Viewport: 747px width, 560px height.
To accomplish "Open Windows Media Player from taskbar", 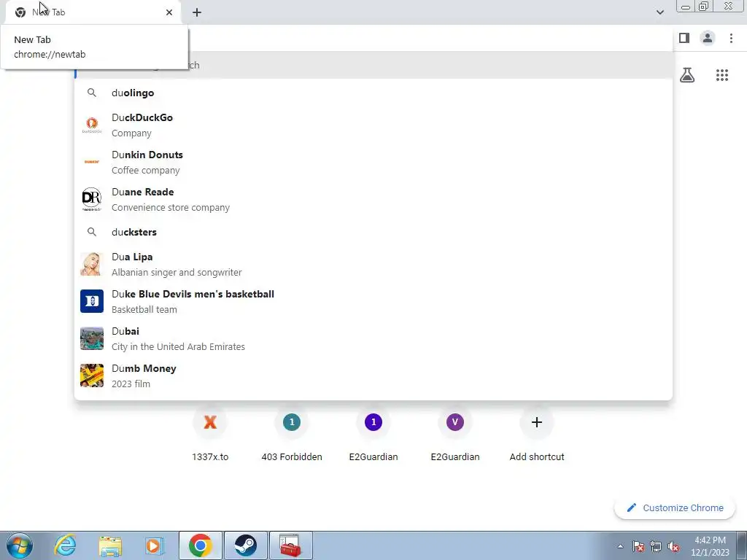I will 154,545.
